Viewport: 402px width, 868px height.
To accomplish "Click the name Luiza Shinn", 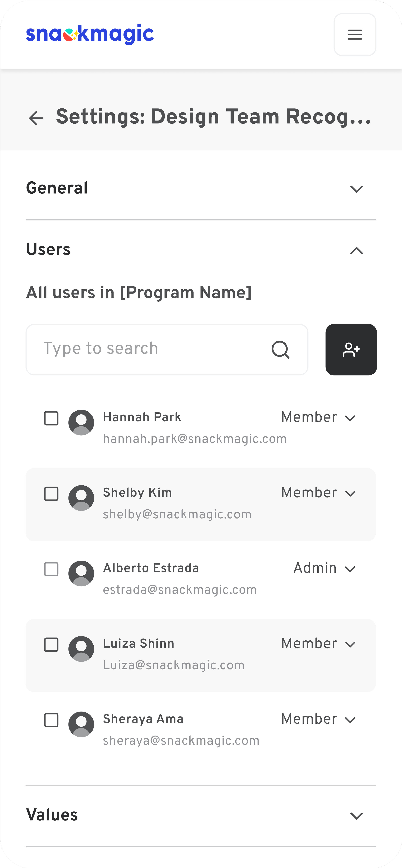I will tap(139, 644).
